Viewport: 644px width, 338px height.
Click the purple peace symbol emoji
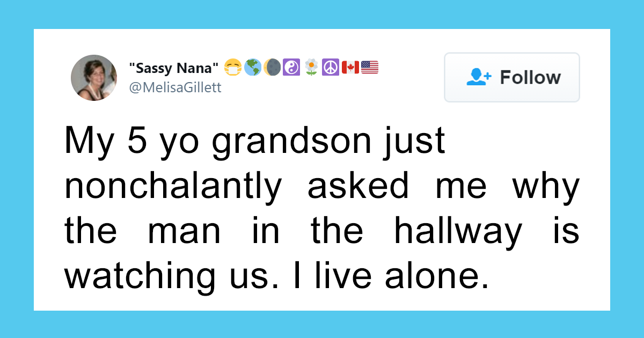tap(331, 68)
